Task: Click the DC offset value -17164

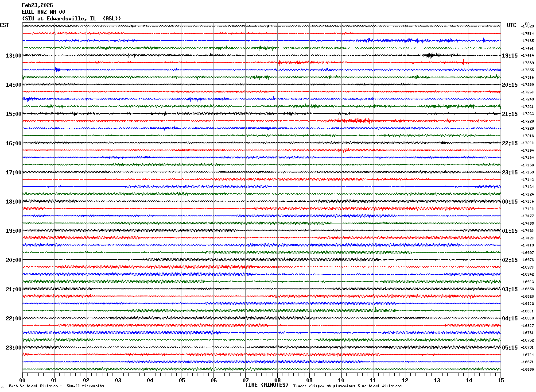Action: (x=528, y=158)
